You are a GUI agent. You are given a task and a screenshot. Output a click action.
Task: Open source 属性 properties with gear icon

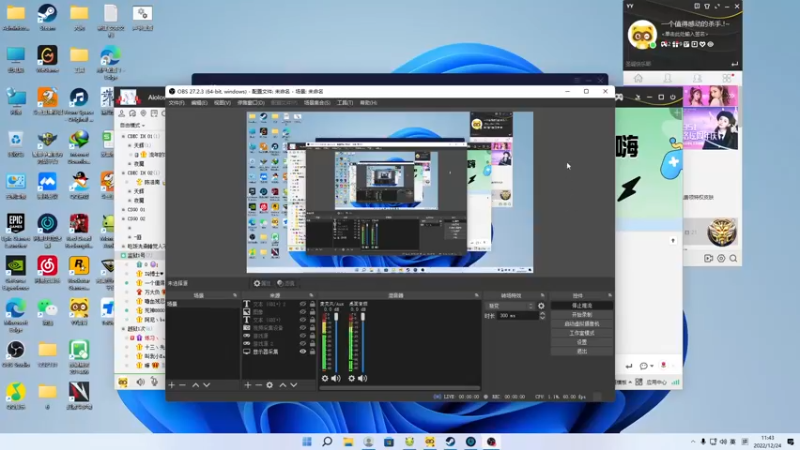tap(262, 283)
